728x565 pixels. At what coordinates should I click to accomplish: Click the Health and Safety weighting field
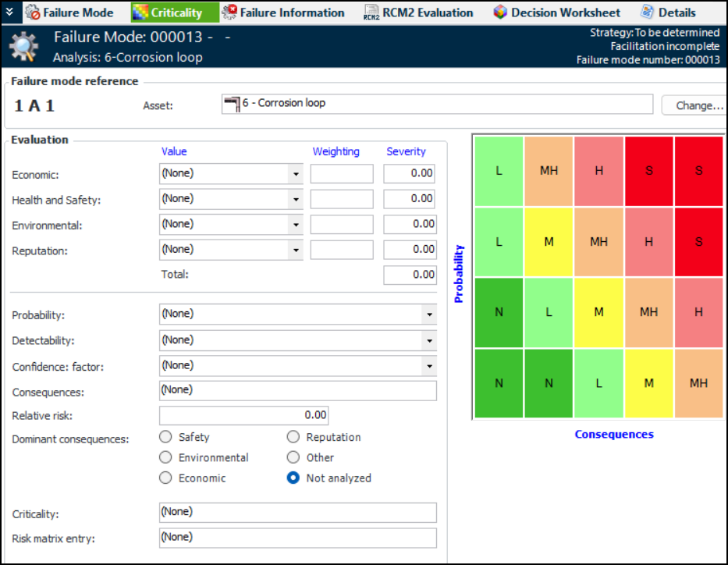[x=341, y=200]
